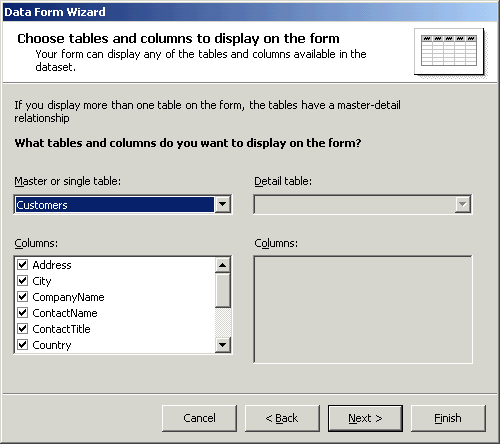
Task: Uncheck the Address column checkbox
Action: click(x=23, y=265)
